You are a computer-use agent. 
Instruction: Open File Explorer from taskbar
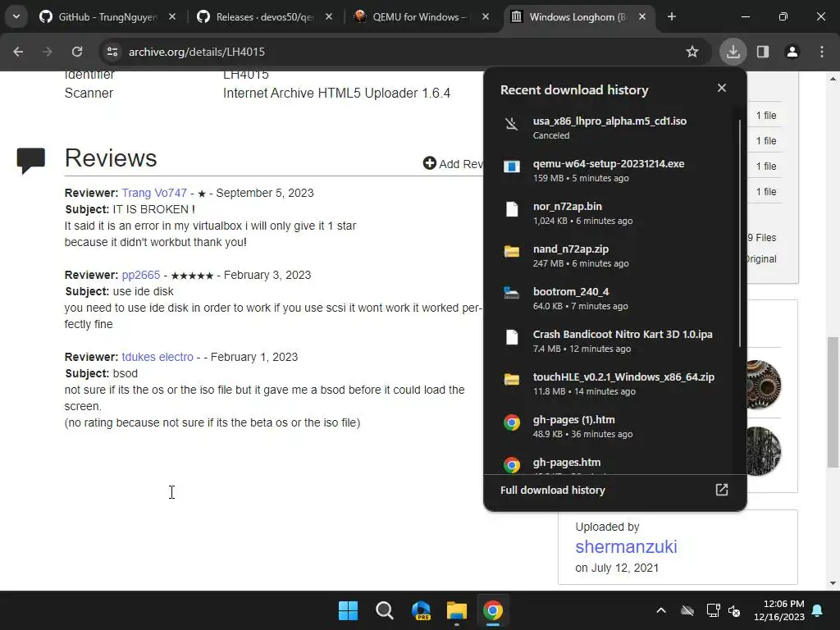coord(457,610)
